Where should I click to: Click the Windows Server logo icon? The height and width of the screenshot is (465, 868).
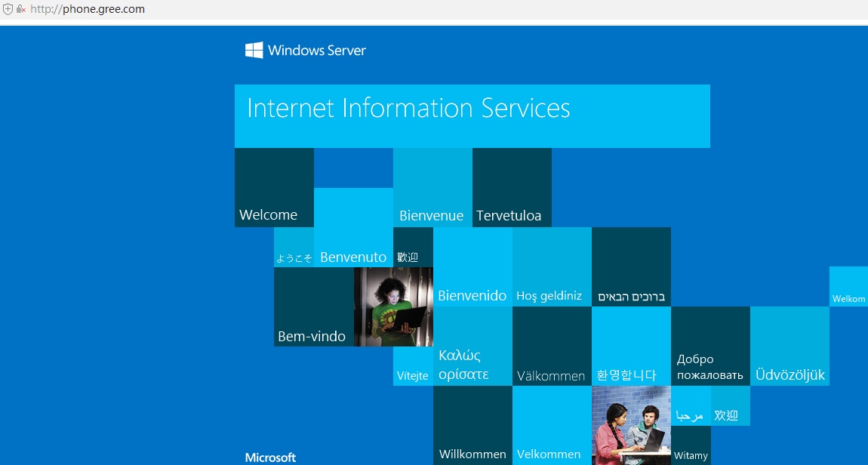254,50
